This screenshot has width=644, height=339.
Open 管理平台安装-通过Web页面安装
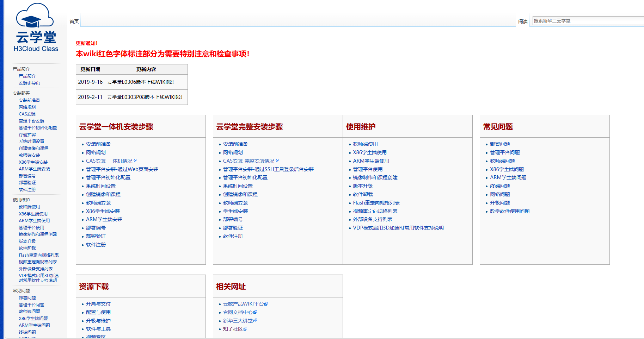pyautogui.click(x=122, y=169)
